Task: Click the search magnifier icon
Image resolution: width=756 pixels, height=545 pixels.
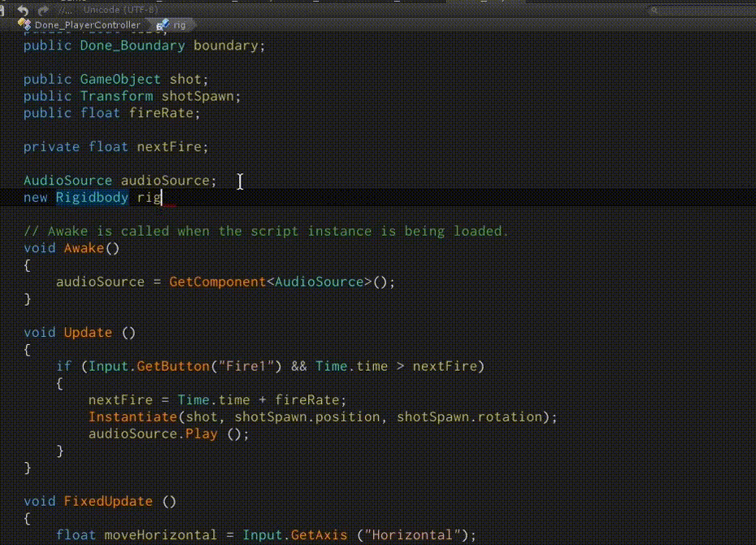Action: pyautogui.click(x=654, y=10)
